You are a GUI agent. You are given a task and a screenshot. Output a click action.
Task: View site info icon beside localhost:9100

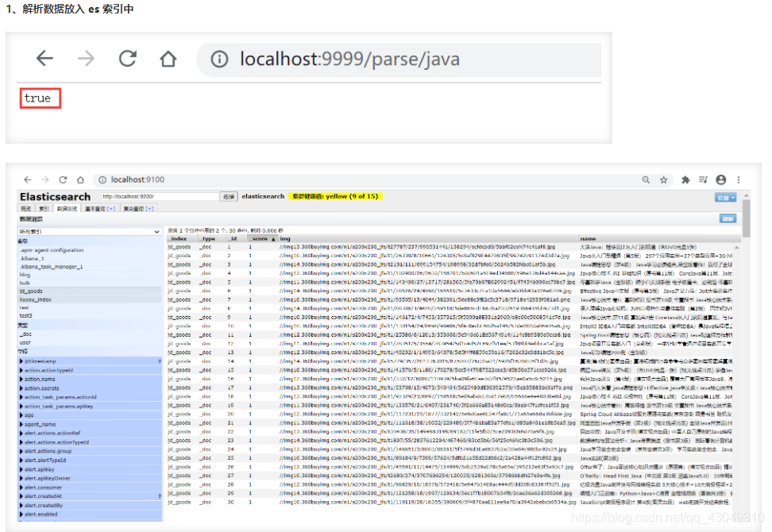(102, 180)
